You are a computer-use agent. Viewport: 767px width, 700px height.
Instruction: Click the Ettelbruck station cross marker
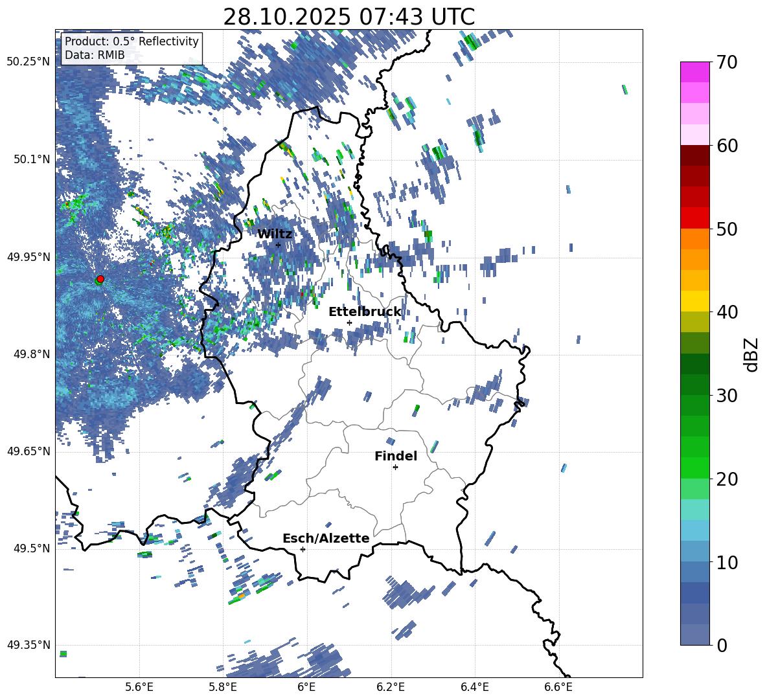click(x=349, y=322)
